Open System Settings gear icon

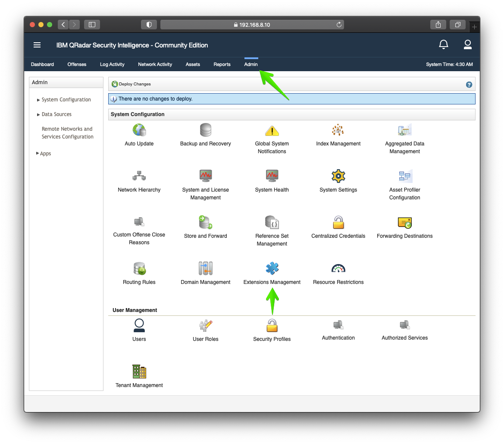(x=338, y=176)
